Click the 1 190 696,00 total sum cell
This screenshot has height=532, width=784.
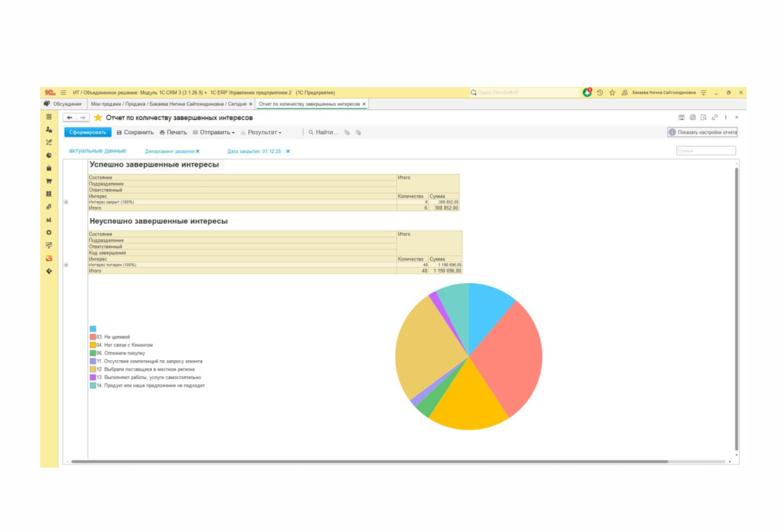pos(446,271)
